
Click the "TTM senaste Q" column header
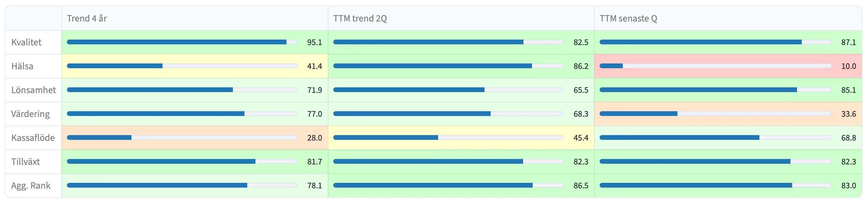pos(628,18)
